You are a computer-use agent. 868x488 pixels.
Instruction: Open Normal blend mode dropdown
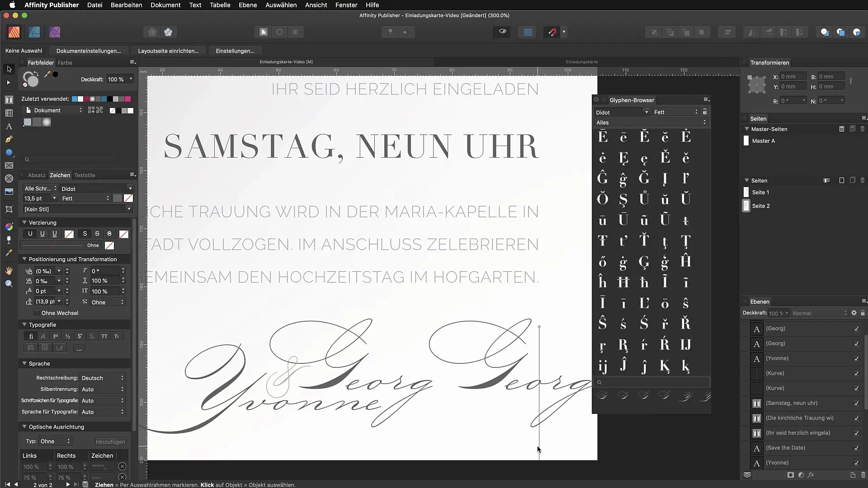pos(820,313)
